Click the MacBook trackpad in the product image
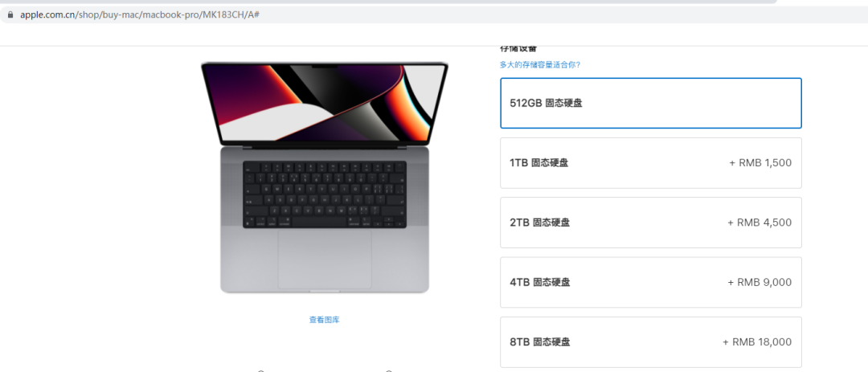Image resolution: width=868 pixels, height=372 pixels. (x=325, y=259)
